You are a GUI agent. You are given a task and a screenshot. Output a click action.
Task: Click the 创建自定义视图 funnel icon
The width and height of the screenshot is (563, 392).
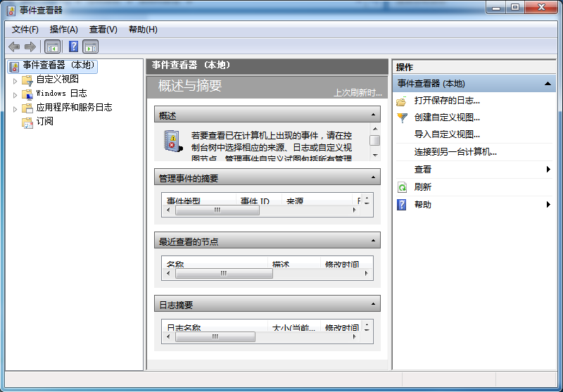[x=402, y=118]
